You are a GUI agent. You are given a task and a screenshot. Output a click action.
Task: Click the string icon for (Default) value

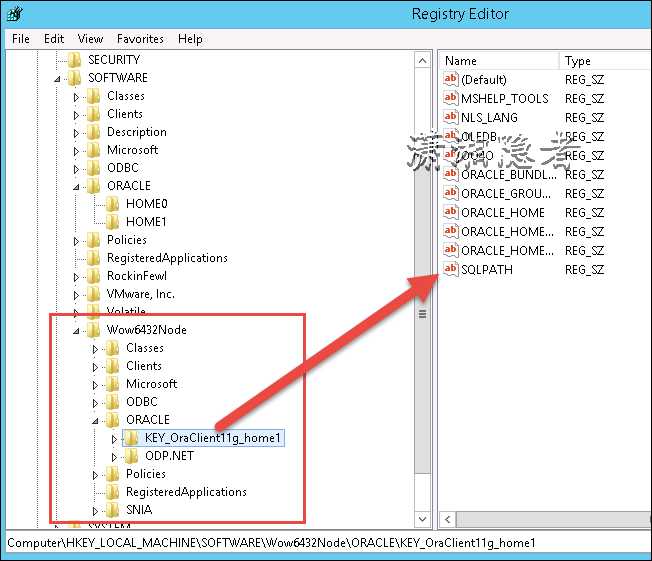(x=451, y=79)
